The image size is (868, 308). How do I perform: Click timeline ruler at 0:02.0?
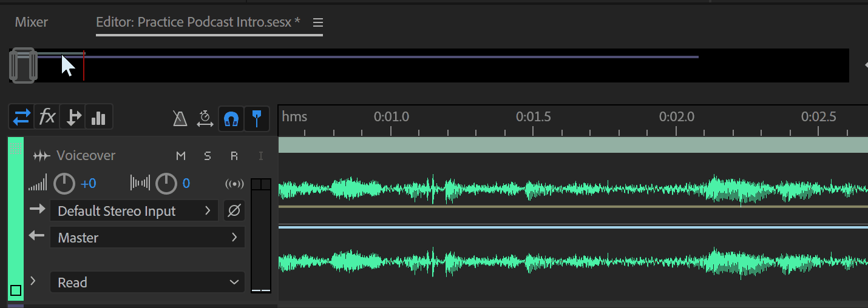click(676, 116)
